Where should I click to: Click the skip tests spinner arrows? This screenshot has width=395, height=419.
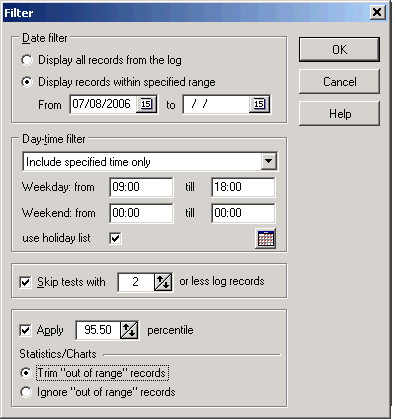click(163, 282)
